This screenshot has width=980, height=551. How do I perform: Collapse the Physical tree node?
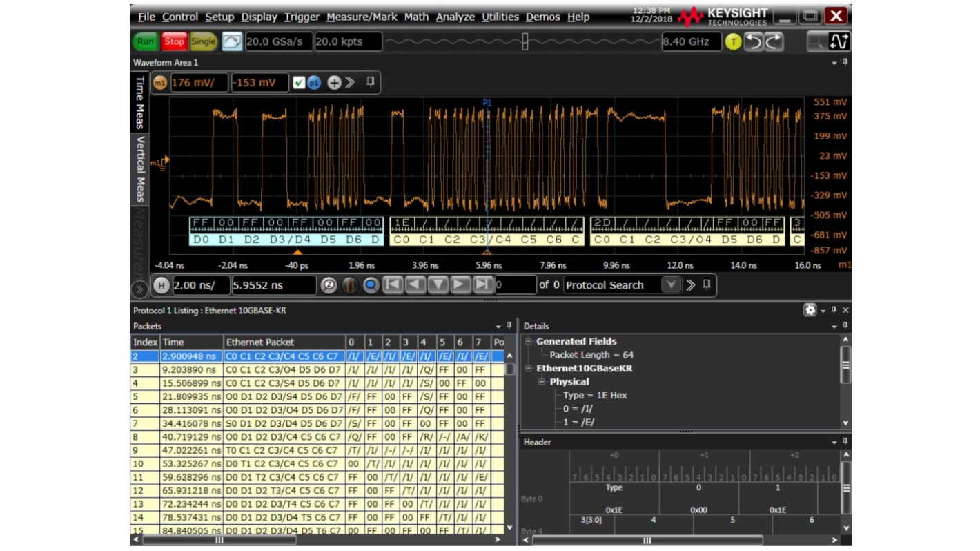542,382
